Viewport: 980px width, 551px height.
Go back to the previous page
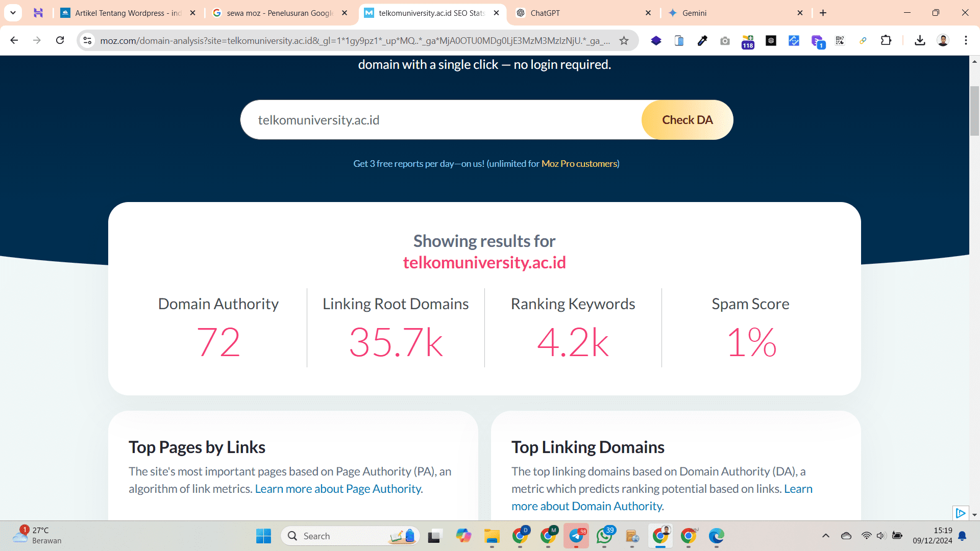[x=14, y=40]
